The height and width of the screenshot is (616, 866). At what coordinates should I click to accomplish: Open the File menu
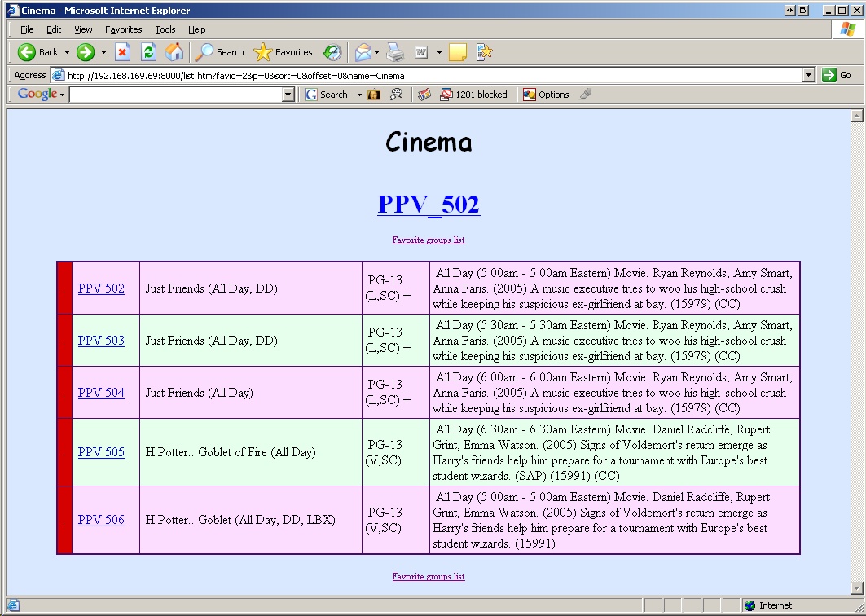point(27,30)
